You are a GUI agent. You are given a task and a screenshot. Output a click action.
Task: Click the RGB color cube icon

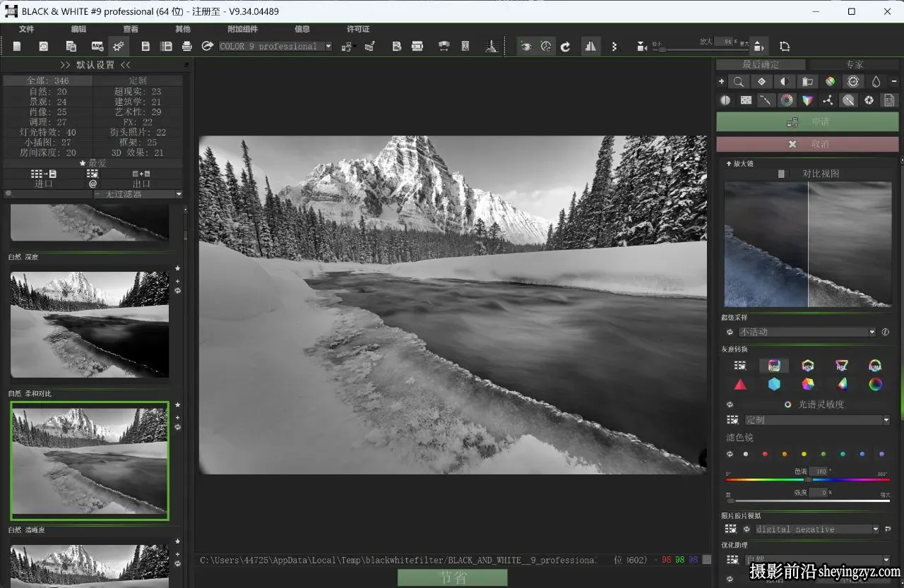click(x=808, y=101)
